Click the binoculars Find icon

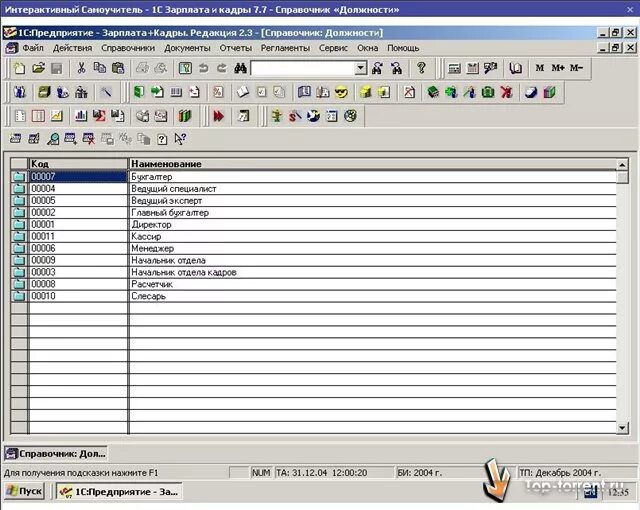(240, 68)
